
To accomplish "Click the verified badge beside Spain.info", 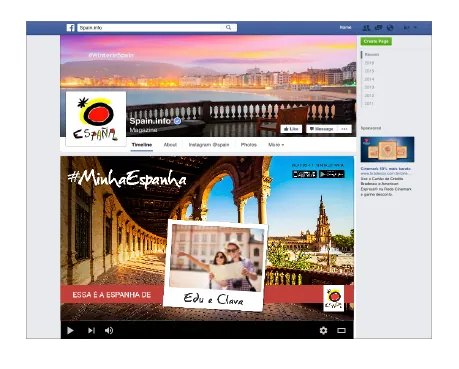I will pos(178,121).
